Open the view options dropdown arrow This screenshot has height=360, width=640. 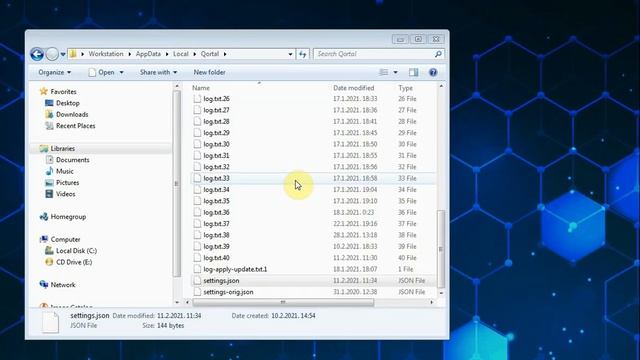pyautogui.click(x=395, y=72)
